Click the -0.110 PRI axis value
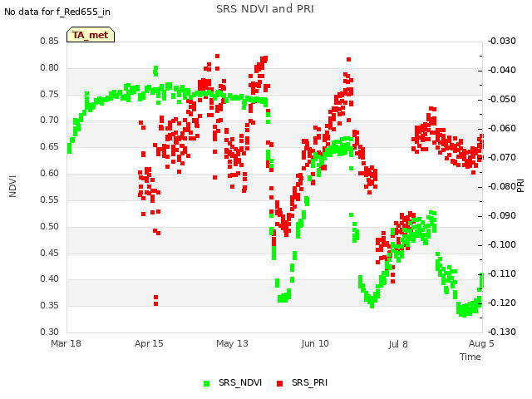The width and height of the screenshot is (532, 399). [x=502, y=273]
